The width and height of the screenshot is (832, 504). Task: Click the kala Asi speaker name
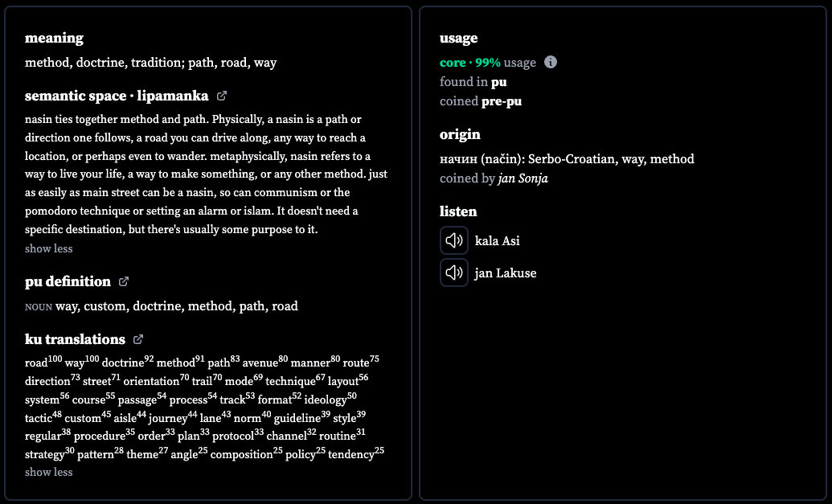(x=497, y=241)
